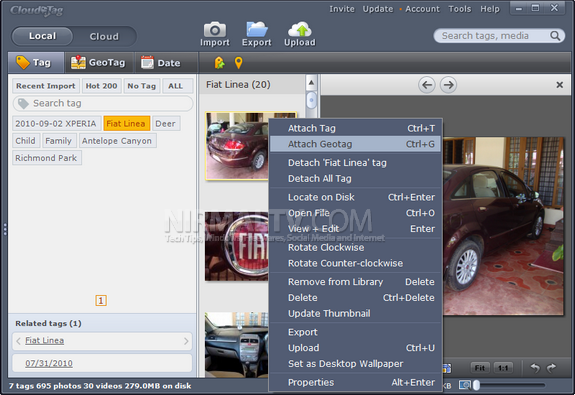
Task: Choose Set as Desktop Wallpaper
Action: [x=355, y=364]
